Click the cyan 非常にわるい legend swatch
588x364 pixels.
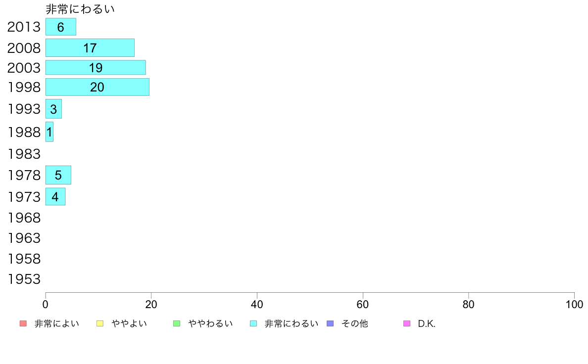(253, 323)
